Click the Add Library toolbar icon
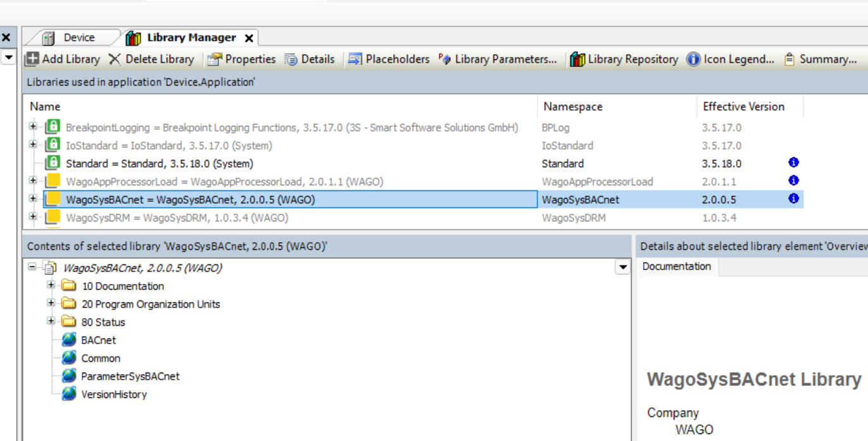 pyautogui.click(x=32, y=59)
